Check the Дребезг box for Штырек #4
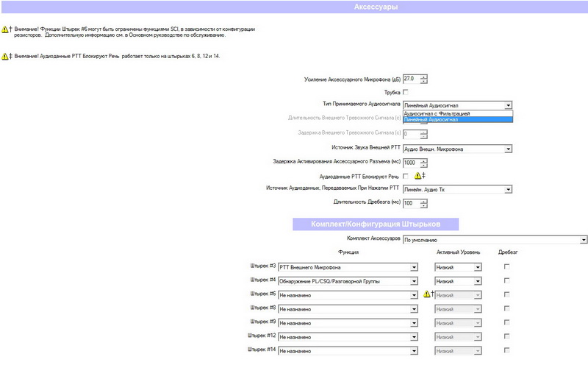This screenshot has width=588, height=376. click(x=506, y=280)
